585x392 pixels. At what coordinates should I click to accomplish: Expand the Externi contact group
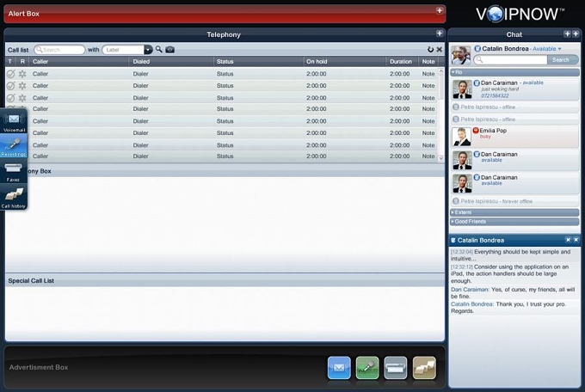tap(514, 212)
